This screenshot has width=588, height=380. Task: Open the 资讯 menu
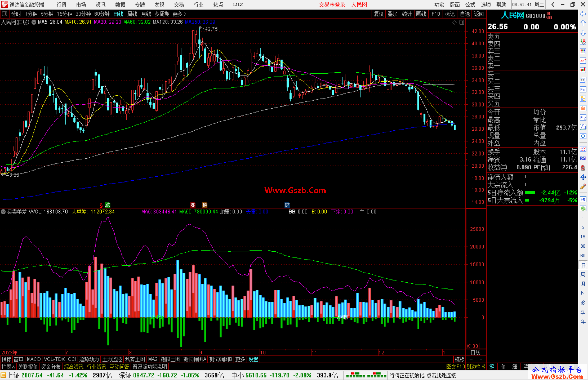[x=100, y=5]
